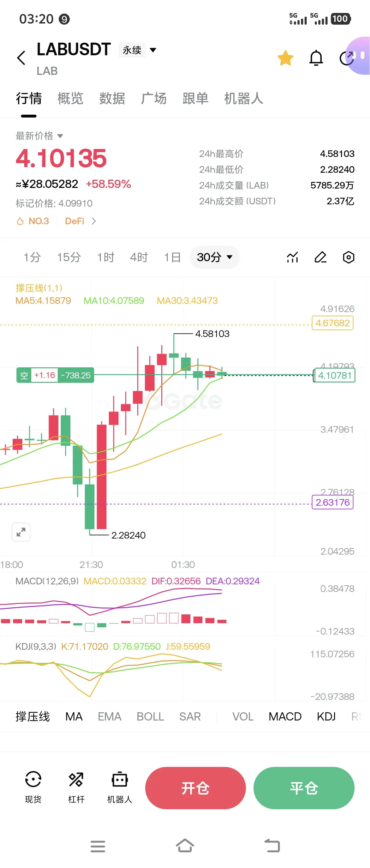Tap the 标记价格: 4.09910 text
The height and width of the screenshot is (868, 370).
[x=54, y=203]
